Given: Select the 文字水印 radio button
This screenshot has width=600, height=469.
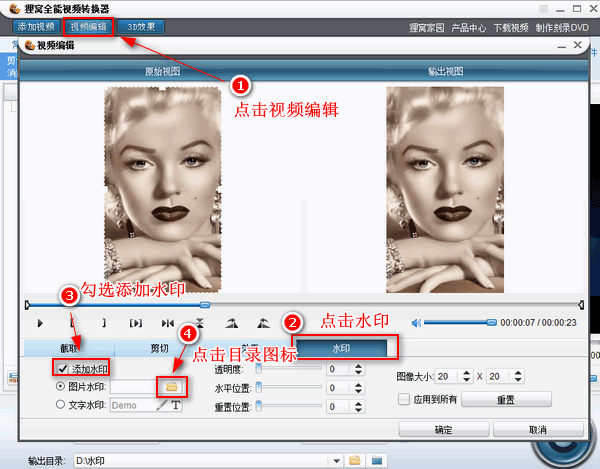Looking at the screenshot, I should [60, 404].
